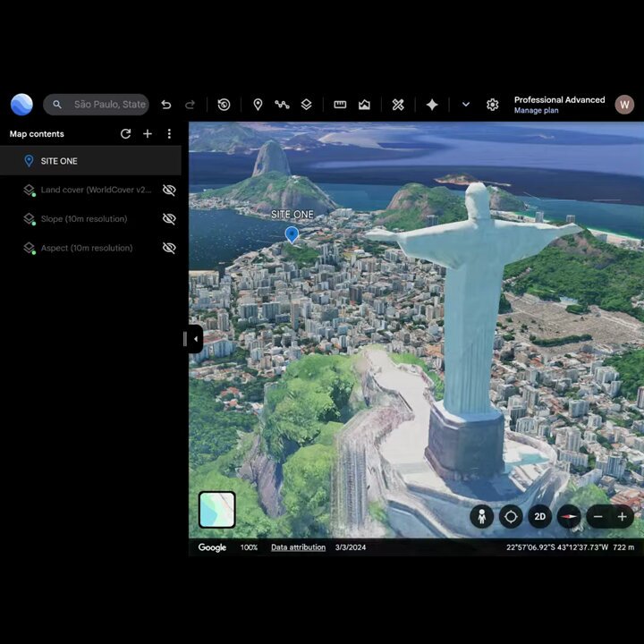Click the compass north indicator
The height and width of the screenshot is (644, 644).
(x=569, y=516)
